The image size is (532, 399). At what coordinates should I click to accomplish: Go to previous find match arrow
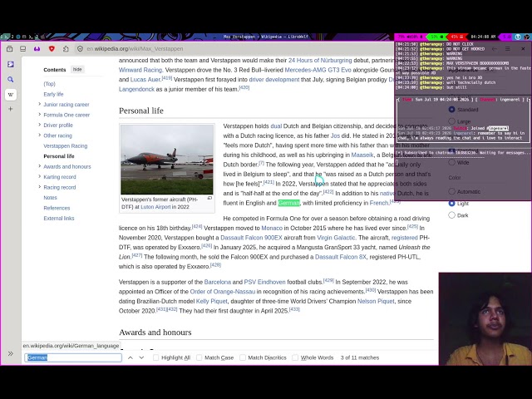131,357
